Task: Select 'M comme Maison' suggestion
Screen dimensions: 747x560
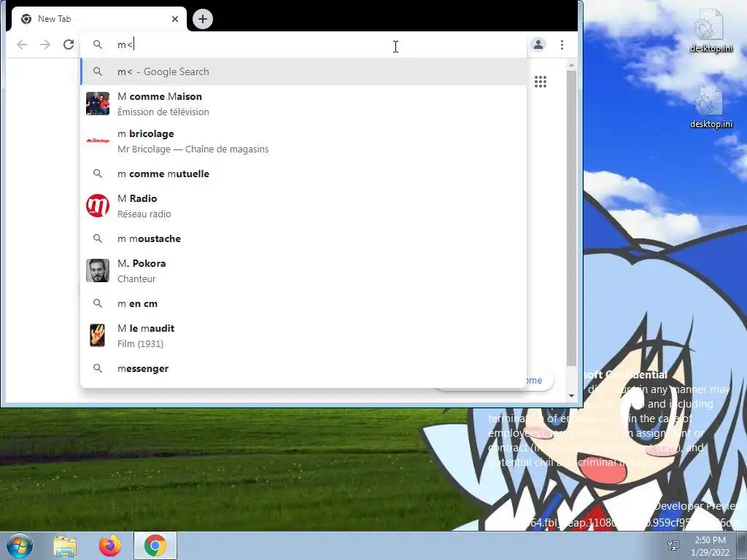Action: click(x=304, y=104)
